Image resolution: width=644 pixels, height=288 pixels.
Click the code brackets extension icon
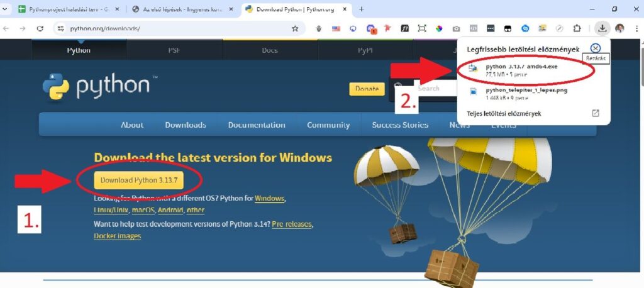coord(473,28)
